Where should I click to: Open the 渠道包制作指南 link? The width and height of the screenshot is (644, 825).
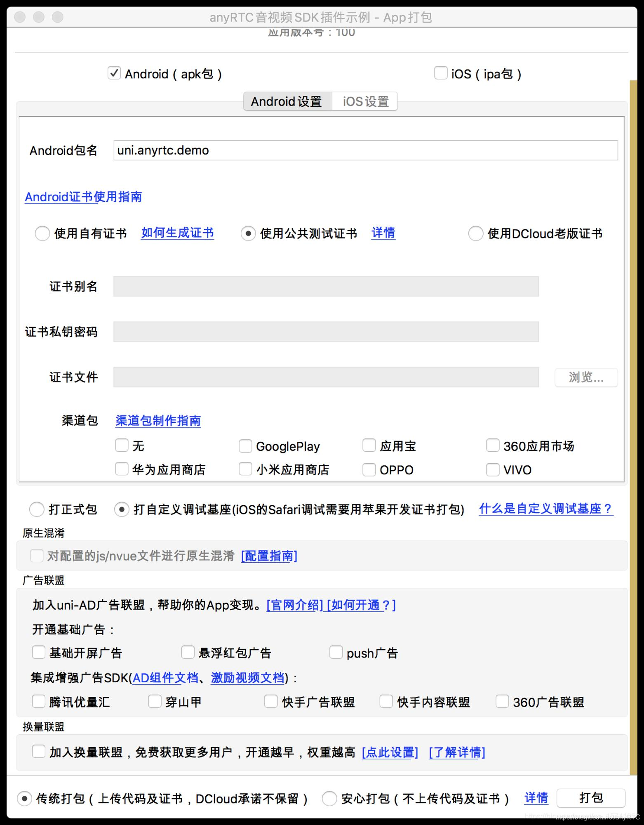tap(158, 420)
